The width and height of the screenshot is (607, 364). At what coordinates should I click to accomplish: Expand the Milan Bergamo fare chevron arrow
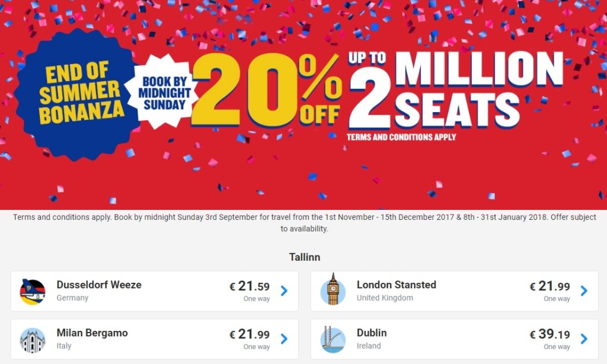click(x=284, y=339)
